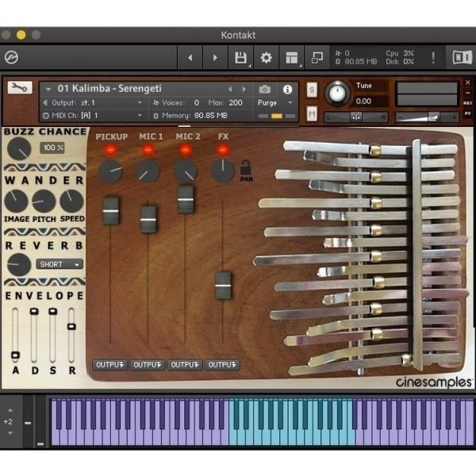Screen dimensions: 476x476
Task: Click the PICKUP pan knob
Action: tap(111, 171)
